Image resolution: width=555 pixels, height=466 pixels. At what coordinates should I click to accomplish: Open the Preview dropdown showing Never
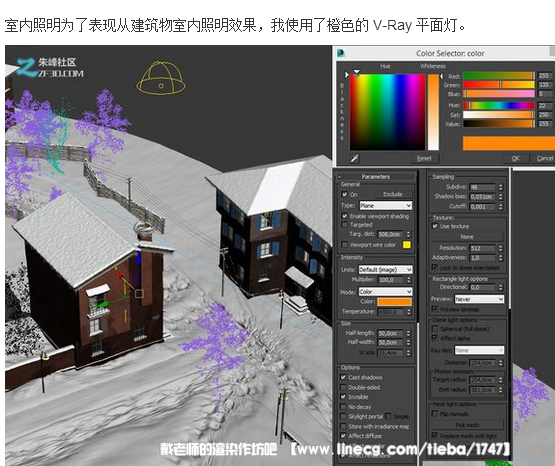pos(479,299)
